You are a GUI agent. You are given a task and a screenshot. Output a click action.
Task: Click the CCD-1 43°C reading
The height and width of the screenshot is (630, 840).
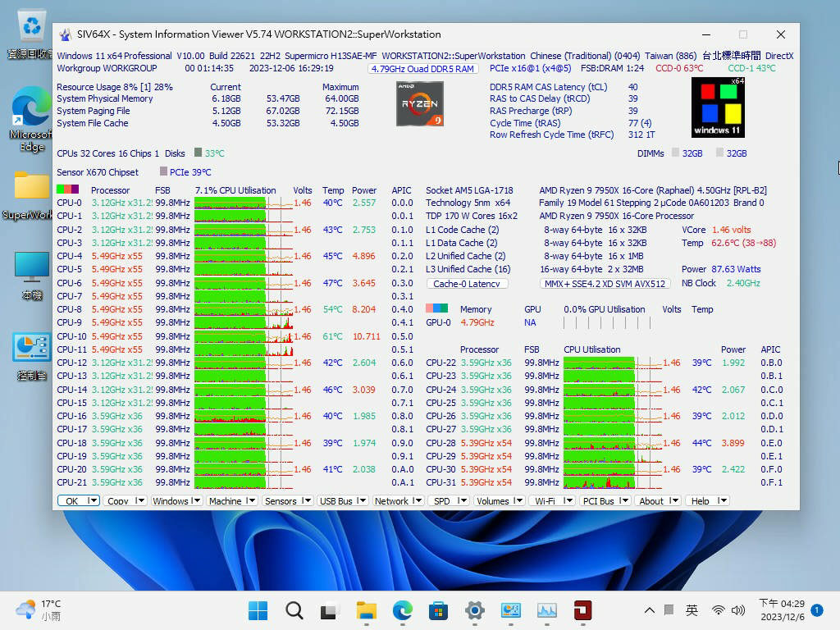click(751, 69)
